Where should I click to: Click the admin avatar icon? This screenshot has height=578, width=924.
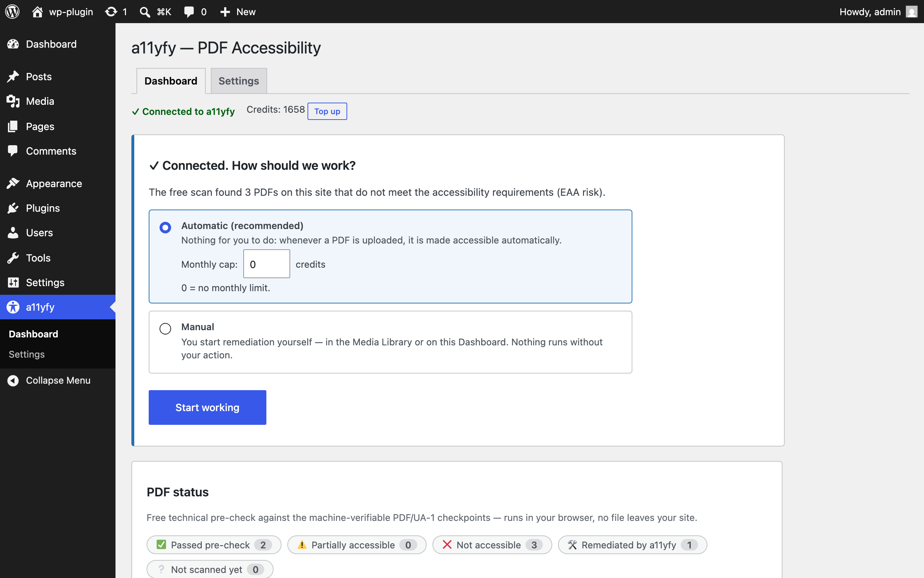[911, 12]
